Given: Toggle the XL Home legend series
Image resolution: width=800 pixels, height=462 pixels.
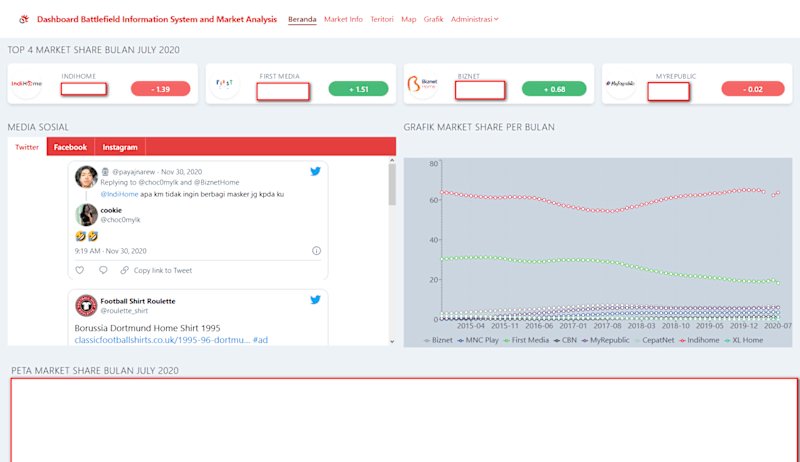Looking at the screenshot, I should 743,340.
